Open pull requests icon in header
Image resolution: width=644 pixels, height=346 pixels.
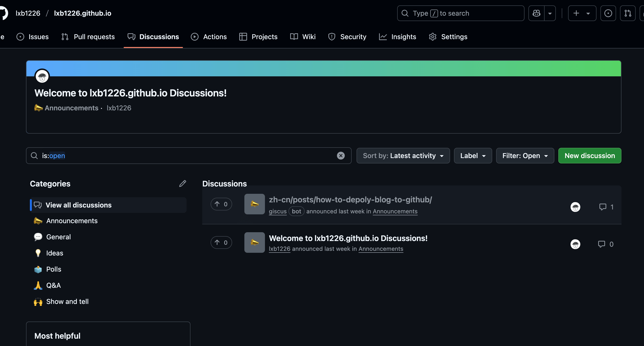pos(628,13)
